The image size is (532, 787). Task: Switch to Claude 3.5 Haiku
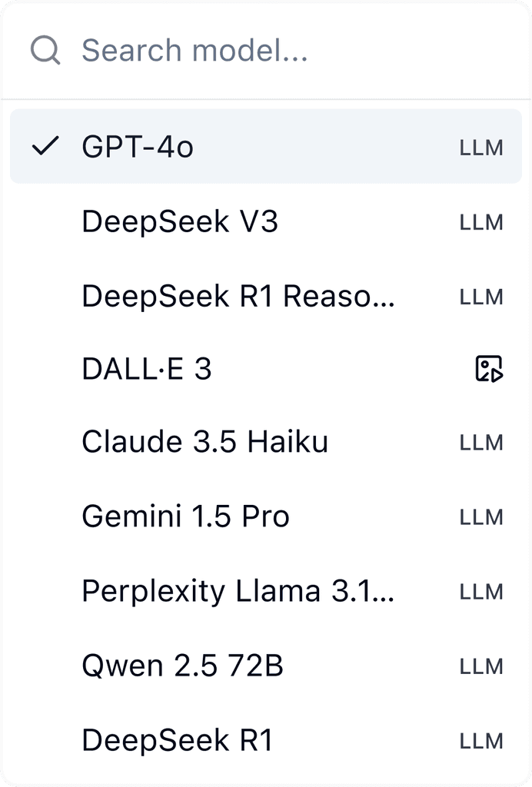266,442
